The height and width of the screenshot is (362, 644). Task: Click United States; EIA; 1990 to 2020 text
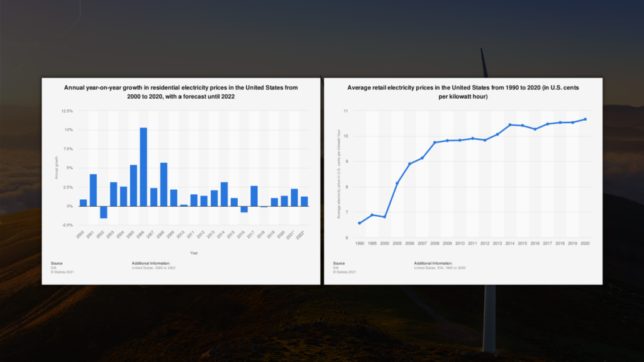(438, 266)
